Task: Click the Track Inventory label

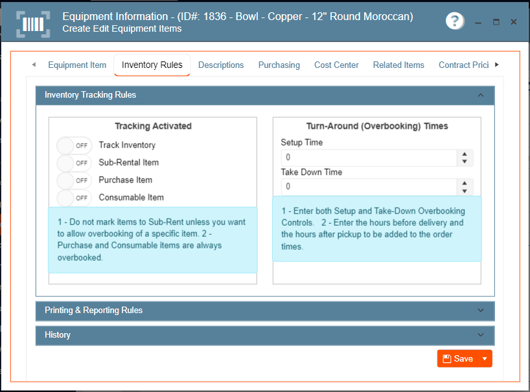Action: tap(127, 145)
